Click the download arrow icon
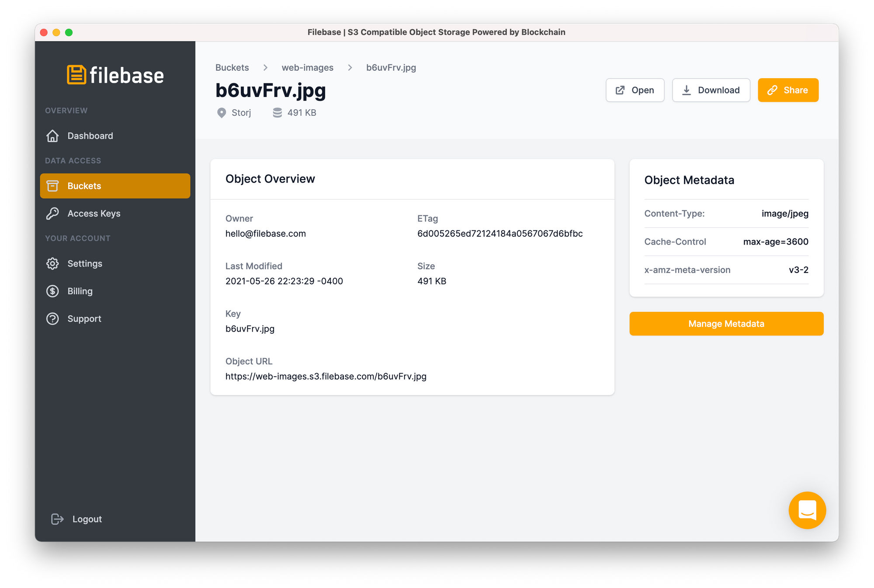This screenshot has height=588, width=874. (687, 90)
